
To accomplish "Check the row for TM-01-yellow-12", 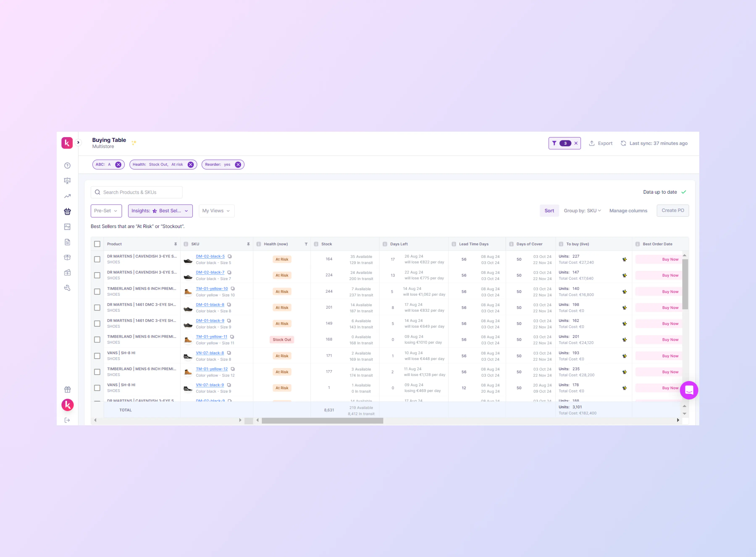I will point(97,372).
